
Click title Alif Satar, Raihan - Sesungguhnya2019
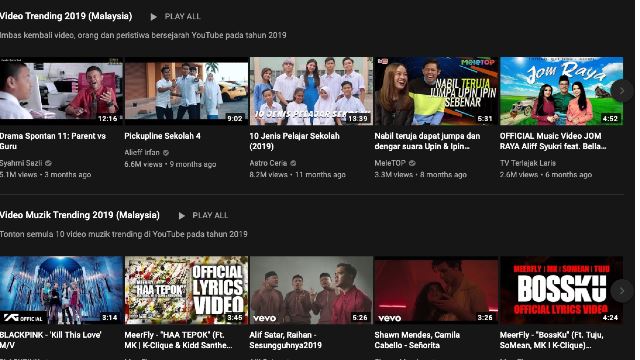coord(286,340)
